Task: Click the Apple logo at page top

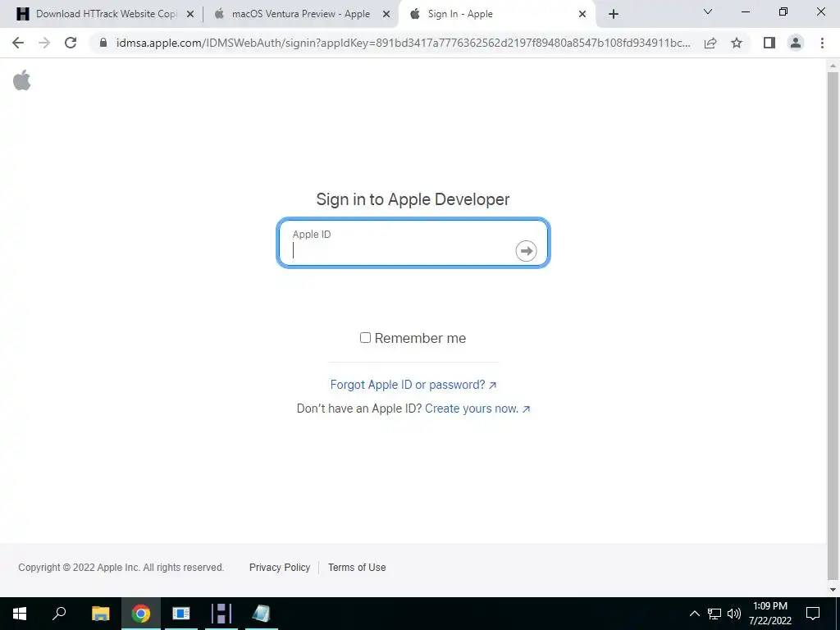Action: pyautogui.click(x=22, y=80)
